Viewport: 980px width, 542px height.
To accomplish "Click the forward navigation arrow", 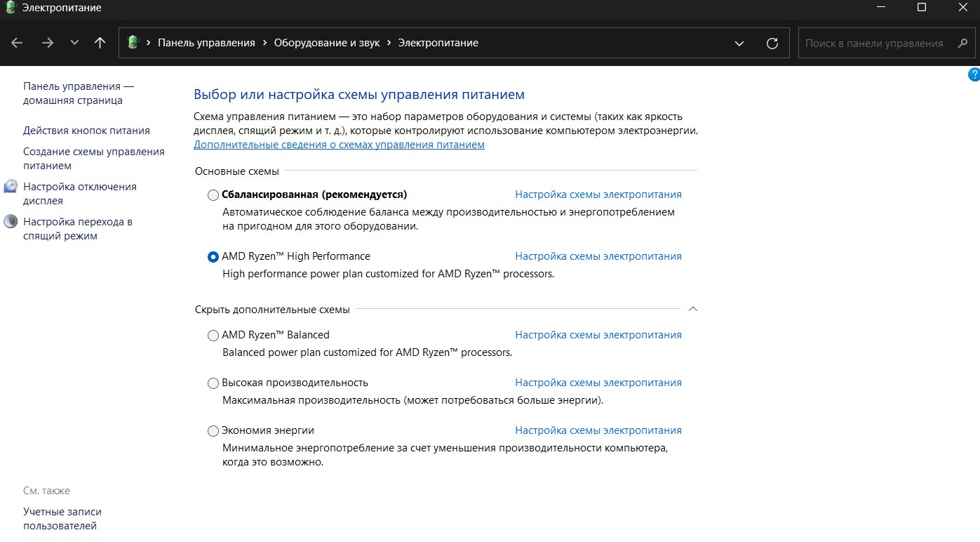I will [x=48, y=43].
